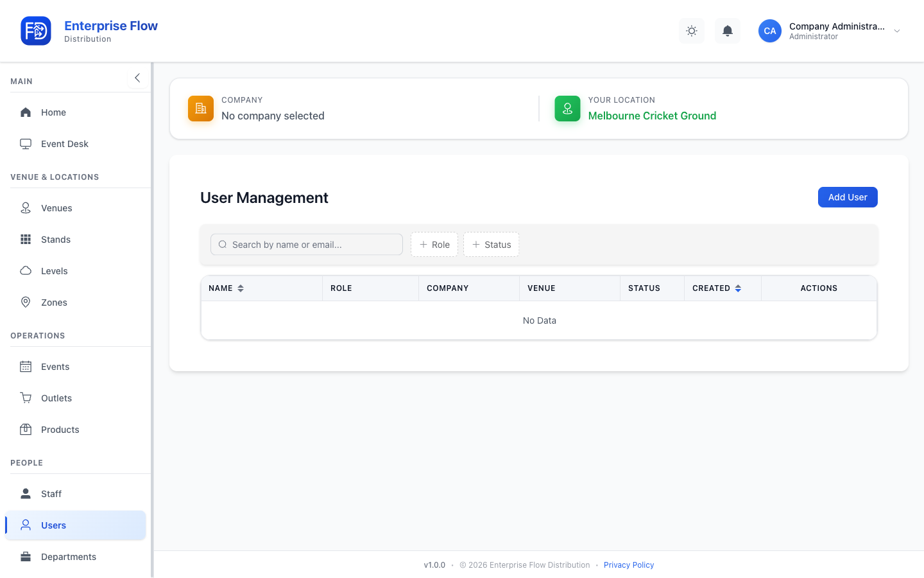
Task: Click the Levels cloud icon
Action: (x=26, y=271)
